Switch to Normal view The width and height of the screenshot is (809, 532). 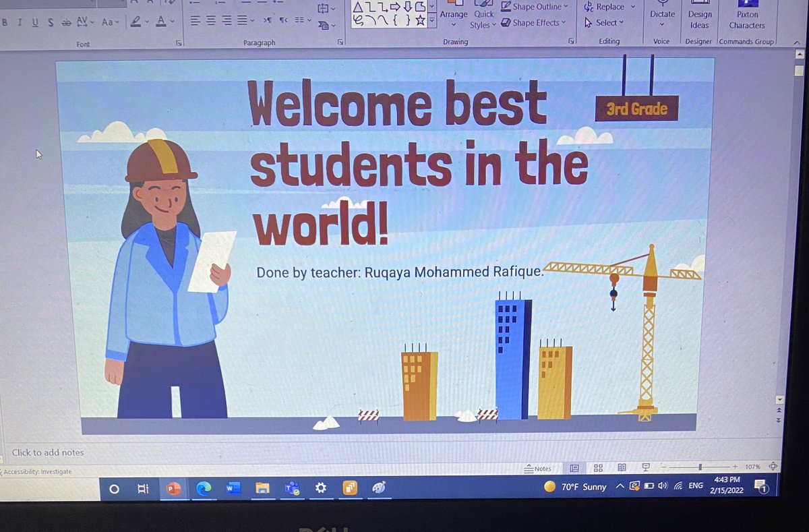[x=574, y=467]
